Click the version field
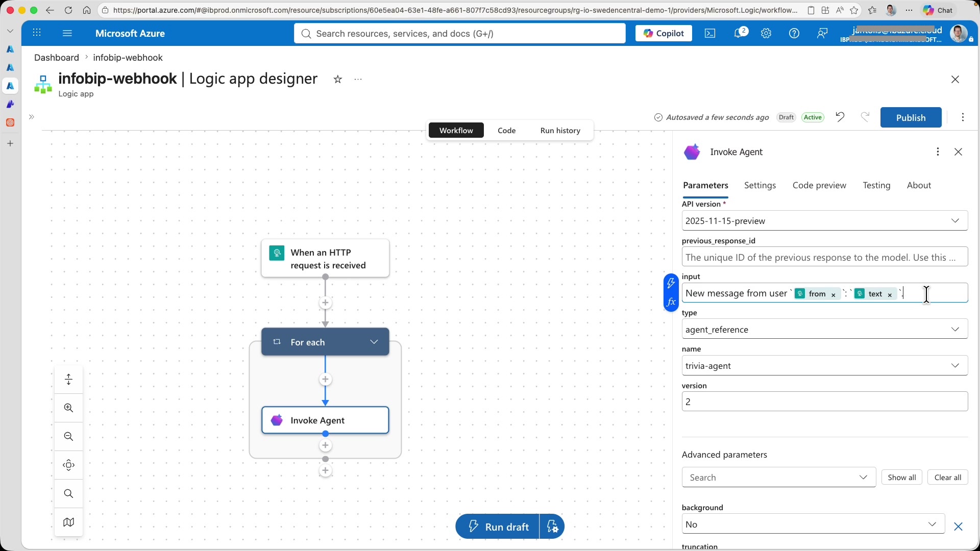Viewport: 980px width, 551px height. (824, 402)
